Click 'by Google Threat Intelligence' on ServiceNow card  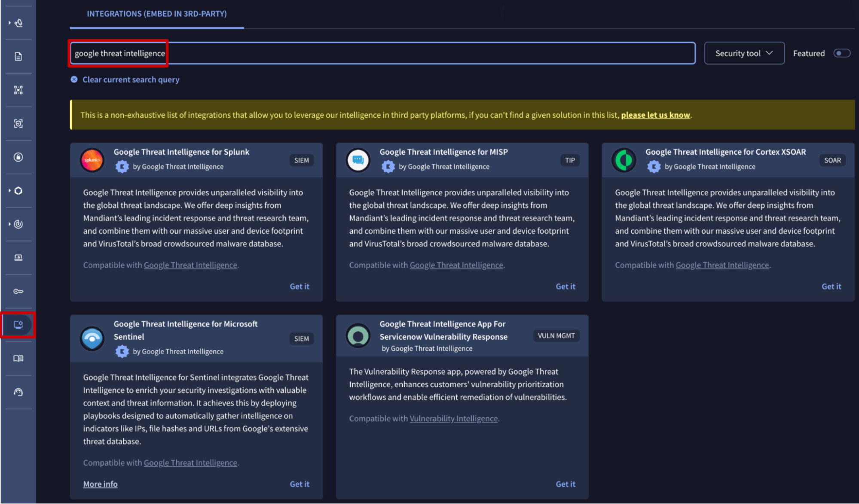point(427,348)
